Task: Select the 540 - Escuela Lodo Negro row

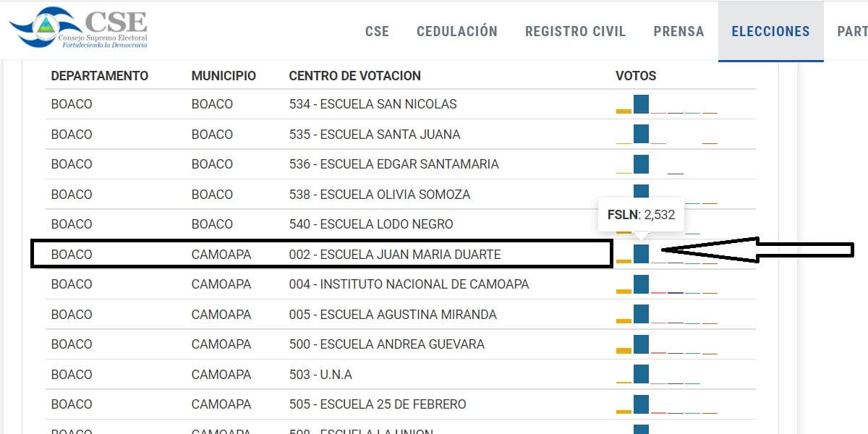Action: tap(401, 224)
